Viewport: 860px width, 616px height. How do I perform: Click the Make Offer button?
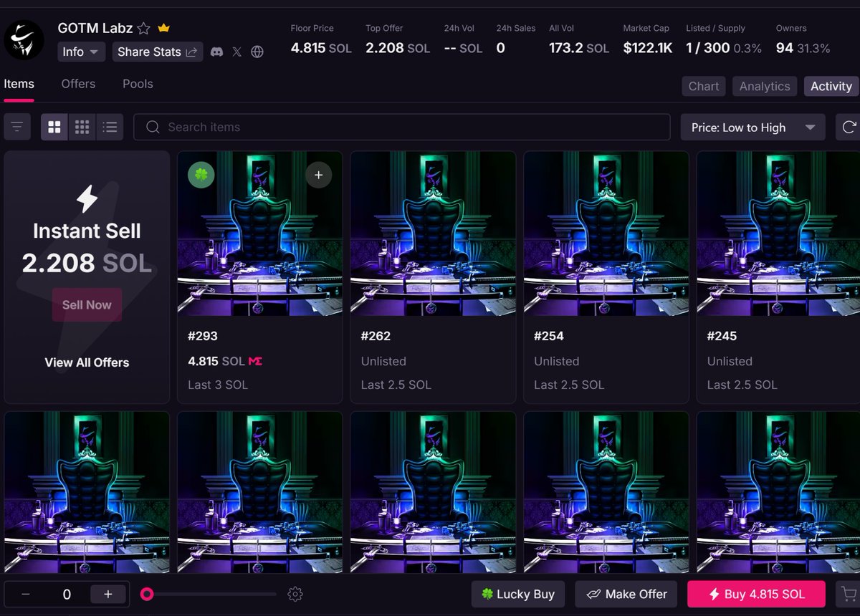[626, 594]
